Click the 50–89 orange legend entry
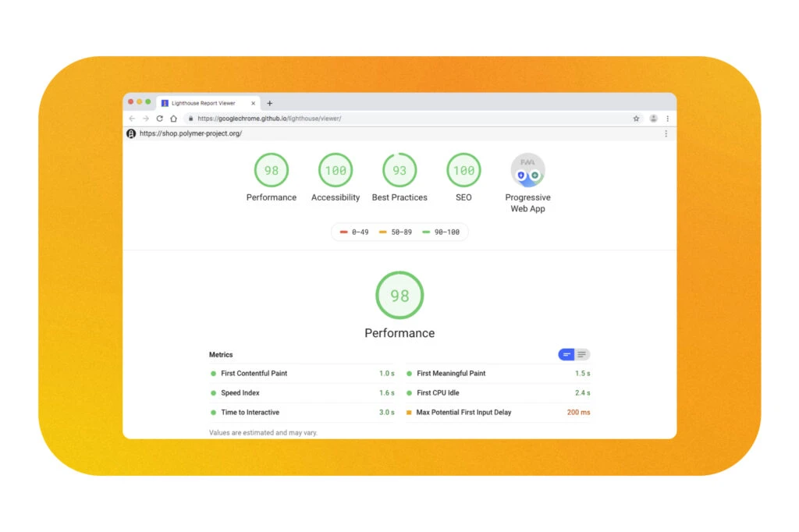The height and width of the screenshot is (532, 799). [396, 232]
